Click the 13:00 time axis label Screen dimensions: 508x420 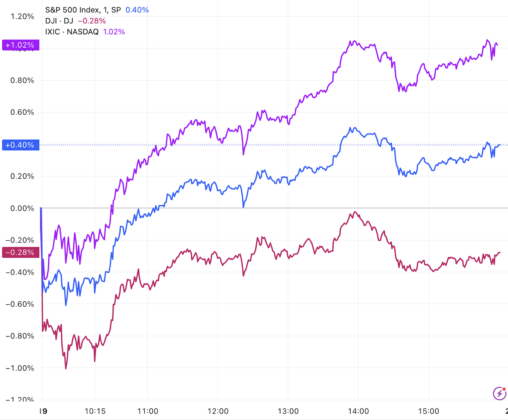point(288,411)
